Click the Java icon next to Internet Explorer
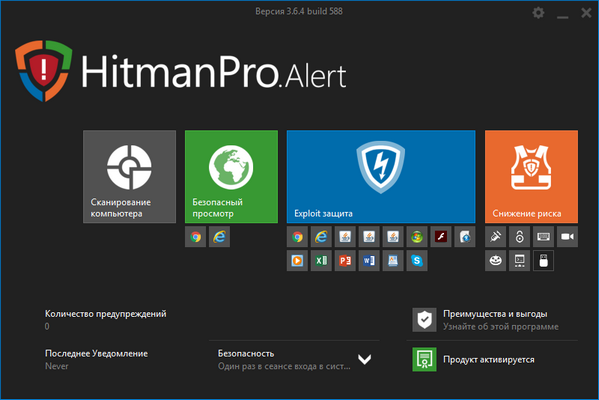This screenshot has width=599, height=400. tap(345, 237)
